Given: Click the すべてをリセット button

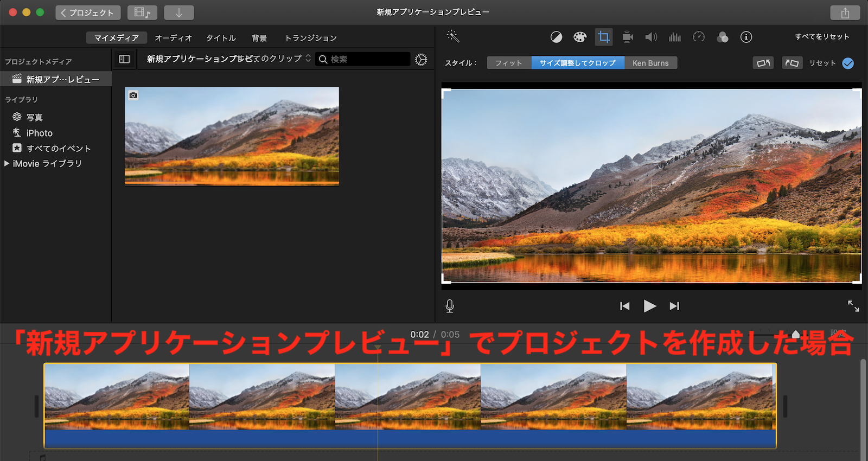Looking at the screenshot, I should (822, 37).
